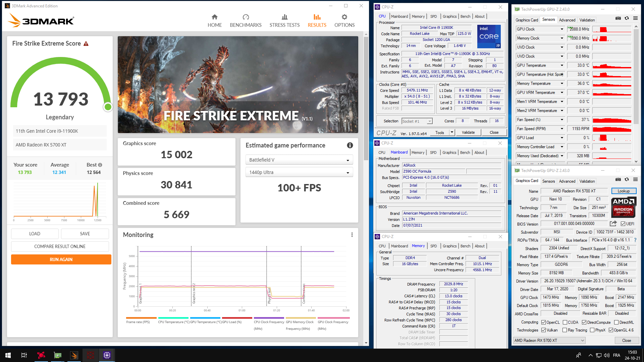The image size is (644, 362).
Task: Switch to Validation tab in lower GPU-Z
Action: pyautogui.click(x=587, y=181)
